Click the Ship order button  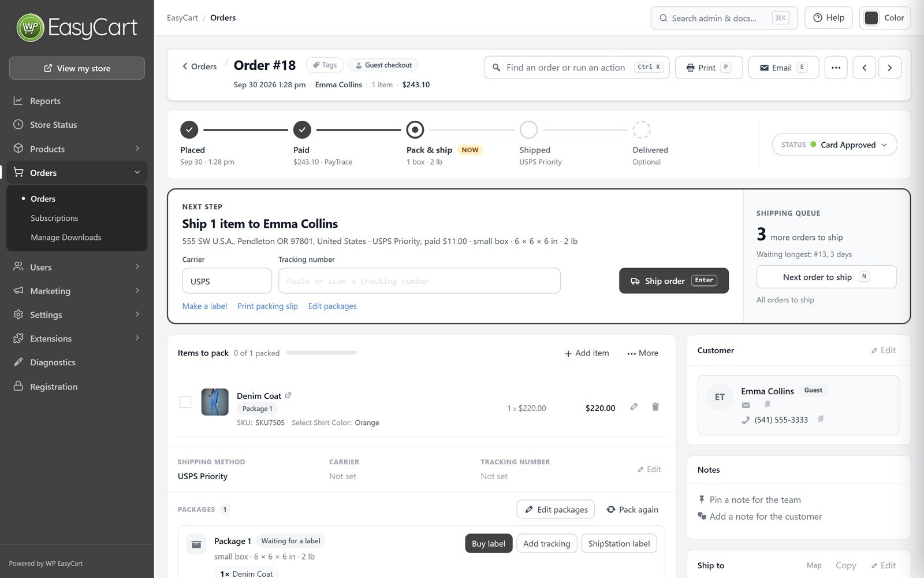tap(674, 280)
